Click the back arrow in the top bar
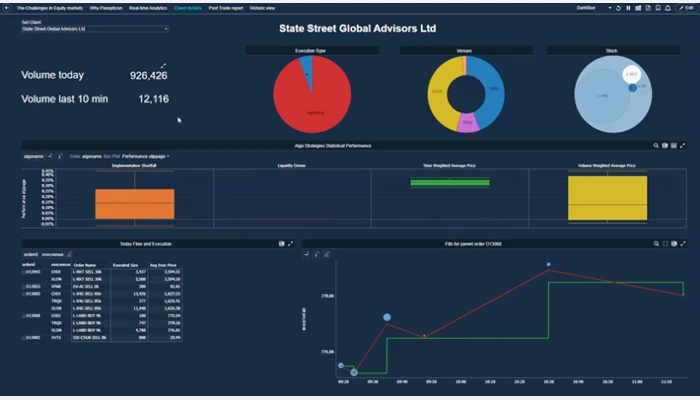Image resolution: width=700 pixels, height=400 pixels. coord(7,8)
